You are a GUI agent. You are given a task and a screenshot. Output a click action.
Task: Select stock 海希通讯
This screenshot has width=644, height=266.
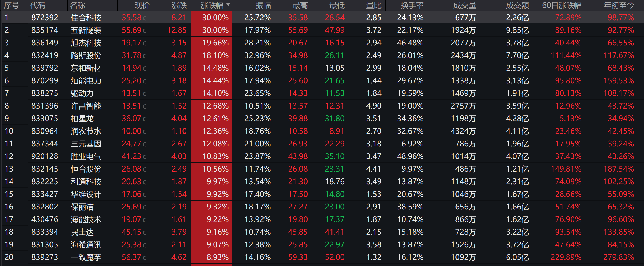tap(86, 245)
